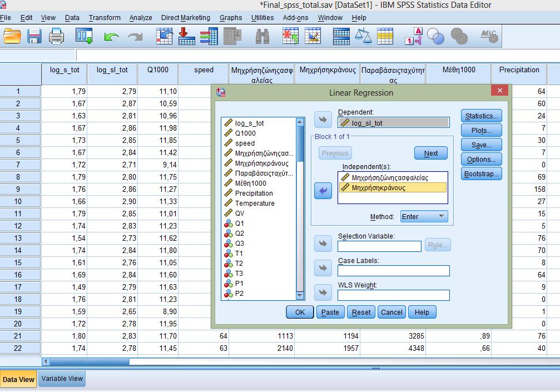The height and width of the screenshot is (392, 560).
Task: Switch to the Variable View tab
Action: tap(62, 379)
